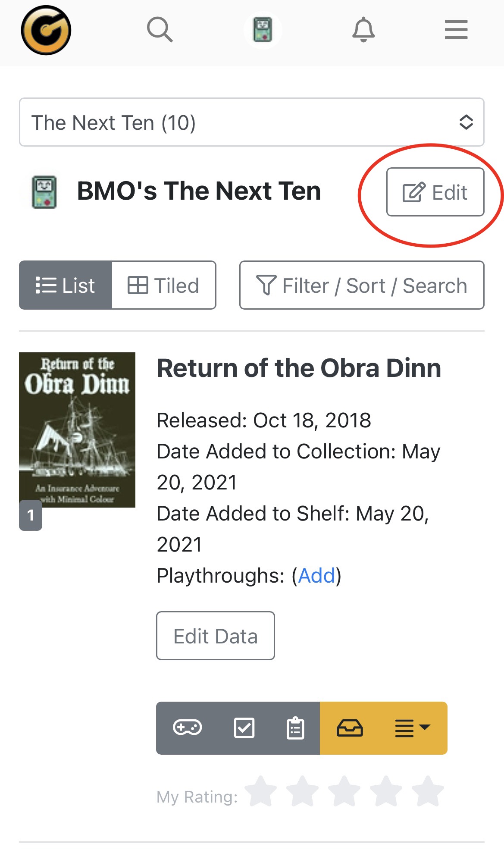The image size is (504, 850).
Task: Toggle the Played checkmark status
Action: pyautogui.click(x=244, y=728)
